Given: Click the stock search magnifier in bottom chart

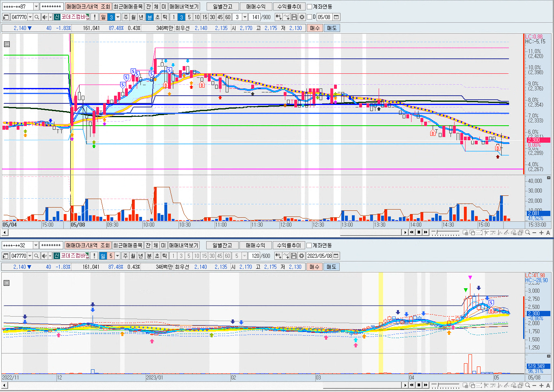Looking at the screenshot, I should pyautogui.click(x=37, y=256).
